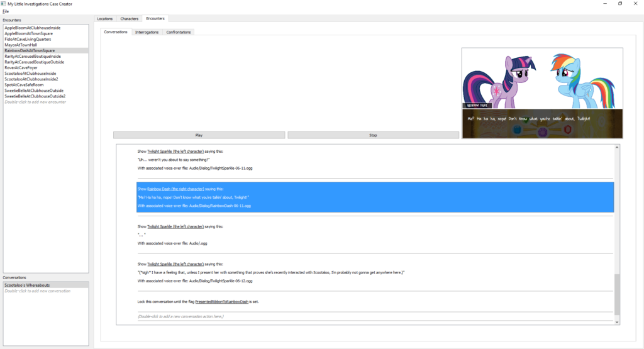Image resolution: width=644 pixels, height=349 pixels.
Task: Restore down the Case Creator window
Action: 620,4
